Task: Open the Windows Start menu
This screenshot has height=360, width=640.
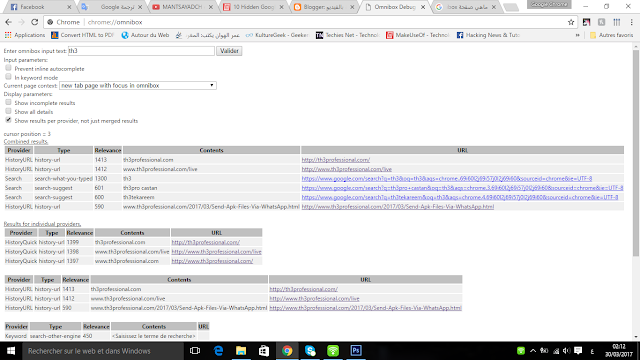Action: (11, 351)
